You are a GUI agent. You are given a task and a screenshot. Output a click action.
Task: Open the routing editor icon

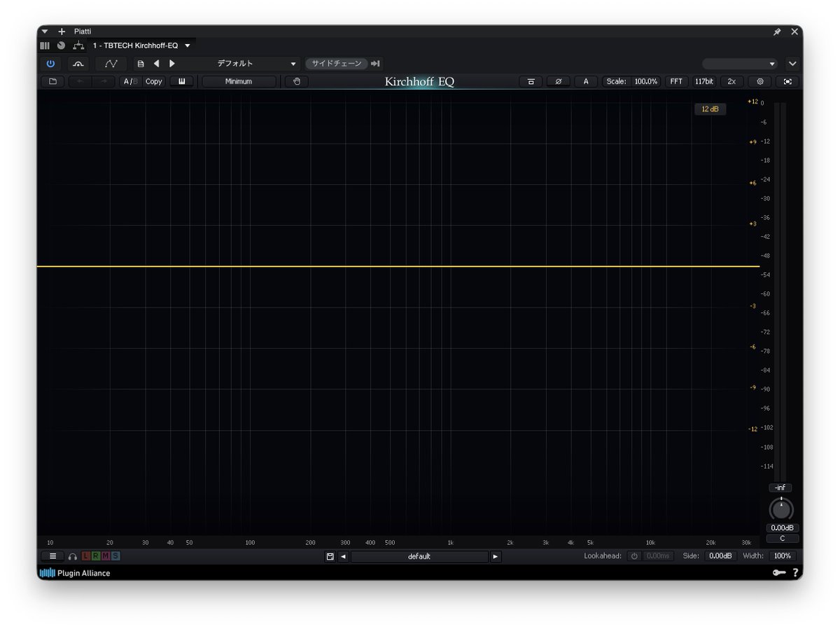(x=78, y=46)
